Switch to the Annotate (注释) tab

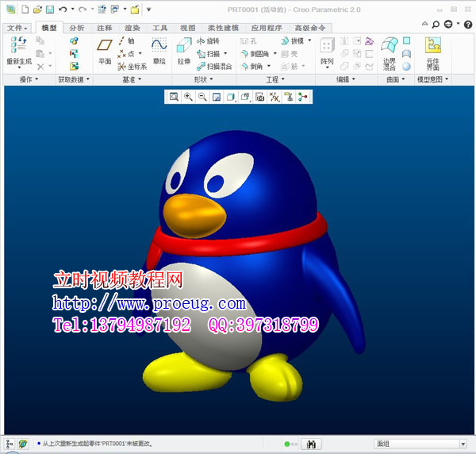click(105, 28)
